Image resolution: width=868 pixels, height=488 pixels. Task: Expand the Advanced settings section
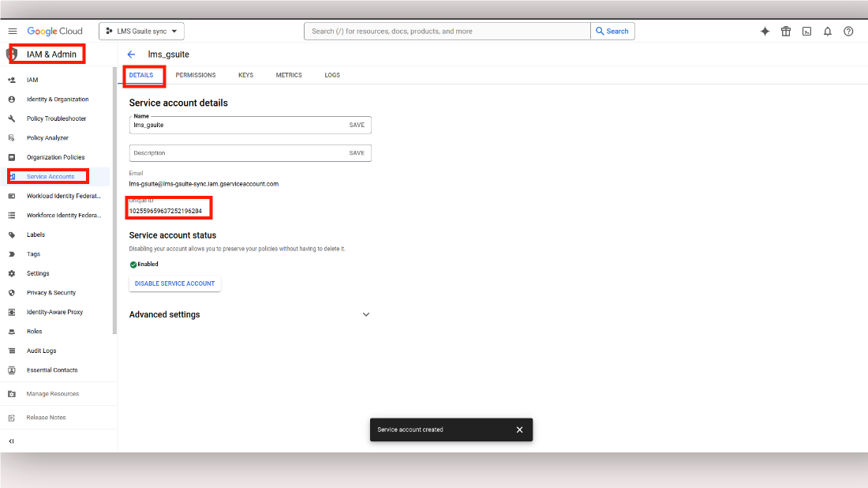[366, 314]
